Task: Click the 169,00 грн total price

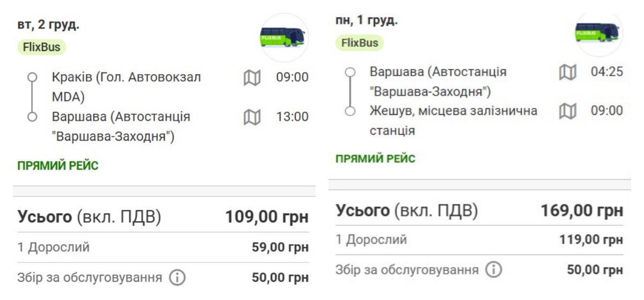Action: click(582, 210)
